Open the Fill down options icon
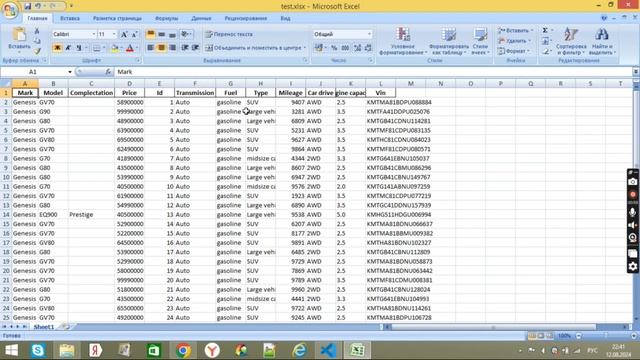The image size is (640, 360). [546, 41]
